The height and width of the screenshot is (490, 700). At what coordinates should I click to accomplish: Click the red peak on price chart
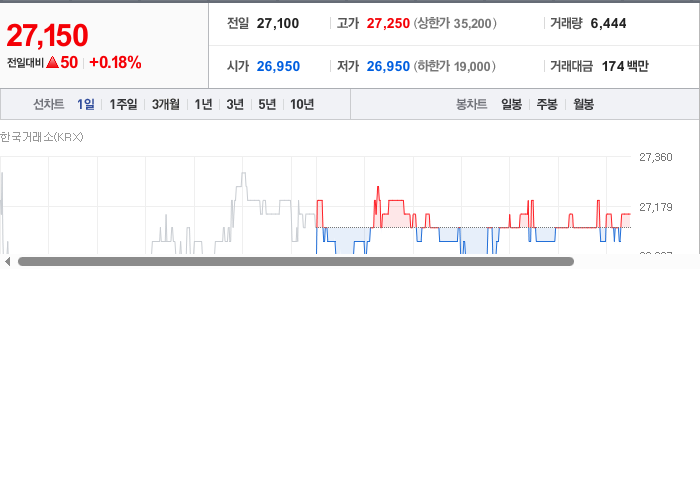click(378, 188)
